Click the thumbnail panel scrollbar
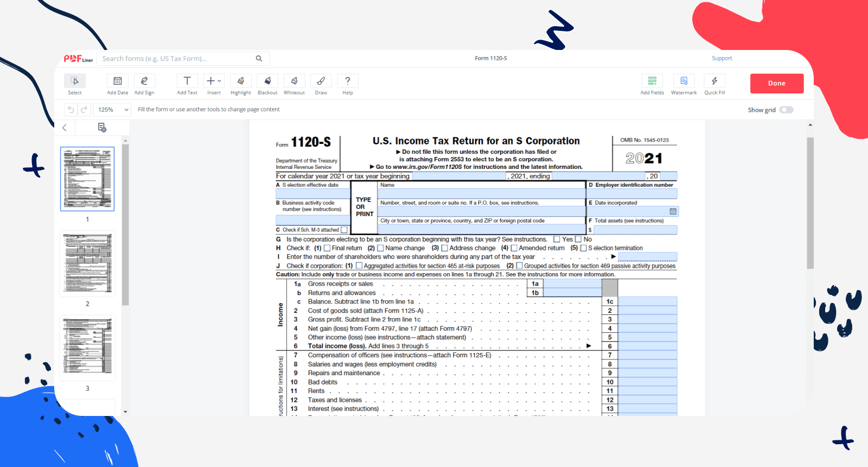 pos(125,225)
